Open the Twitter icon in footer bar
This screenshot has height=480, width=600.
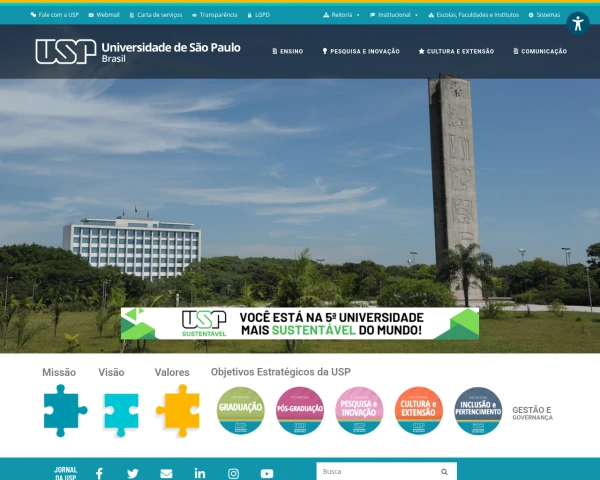tap(133, 473)
